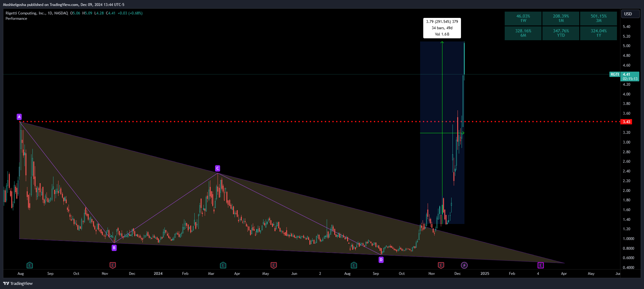The width and height of the screenshot is (644, 289).
Task: Click the Performance indicator label
Action: (x=16, y=19)
